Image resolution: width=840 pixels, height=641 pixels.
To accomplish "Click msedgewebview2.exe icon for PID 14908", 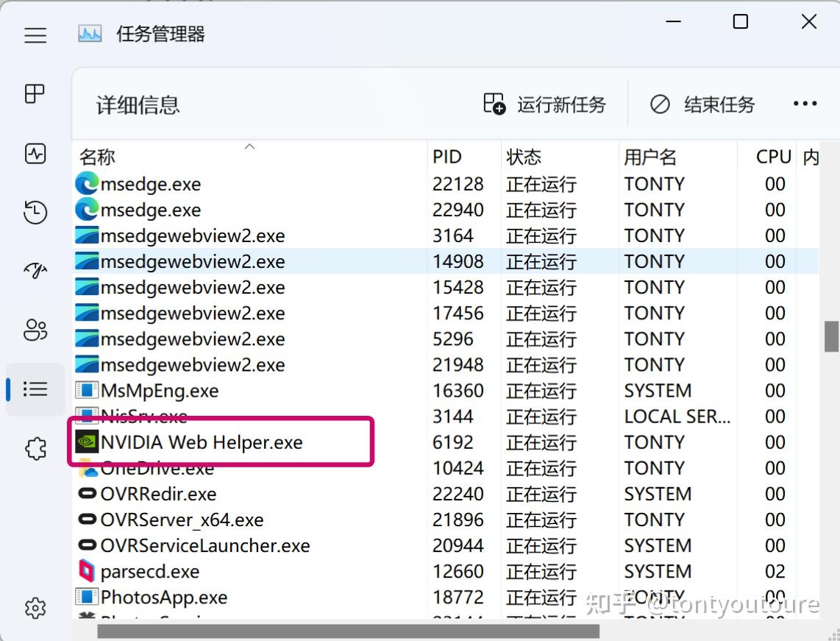I will coord(87,261).
